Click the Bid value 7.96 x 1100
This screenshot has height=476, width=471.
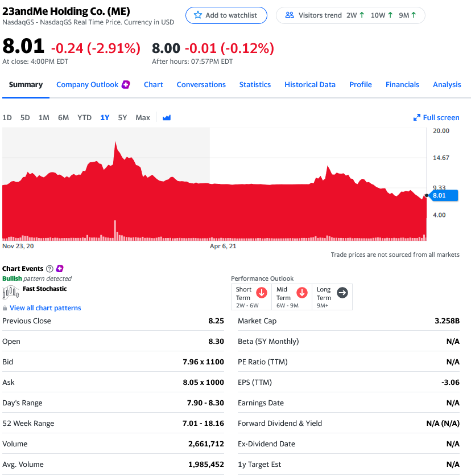coord(203,362)
